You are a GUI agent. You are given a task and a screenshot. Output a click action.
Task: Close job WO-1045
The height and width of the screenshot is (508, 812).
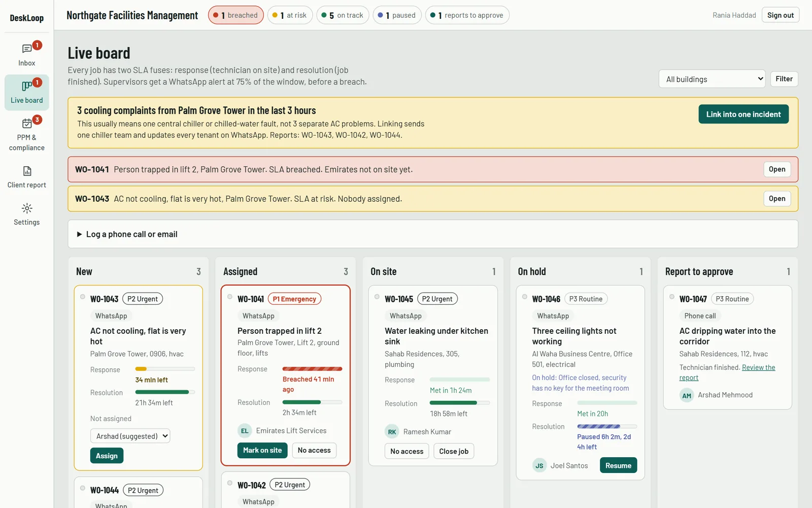pyautogui.click(x=454, y=451)
